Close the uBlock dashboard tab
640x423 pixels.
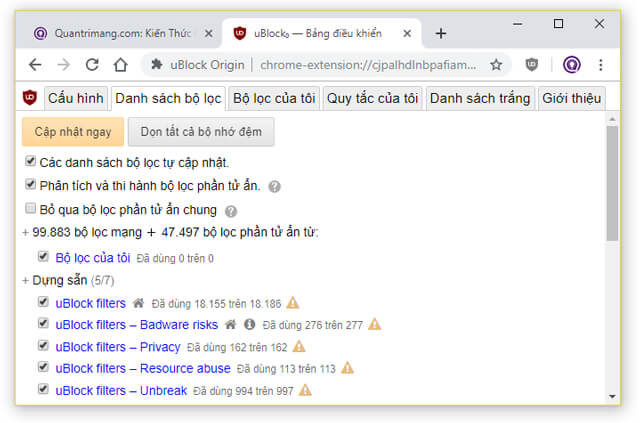click(x=407, y=33)
